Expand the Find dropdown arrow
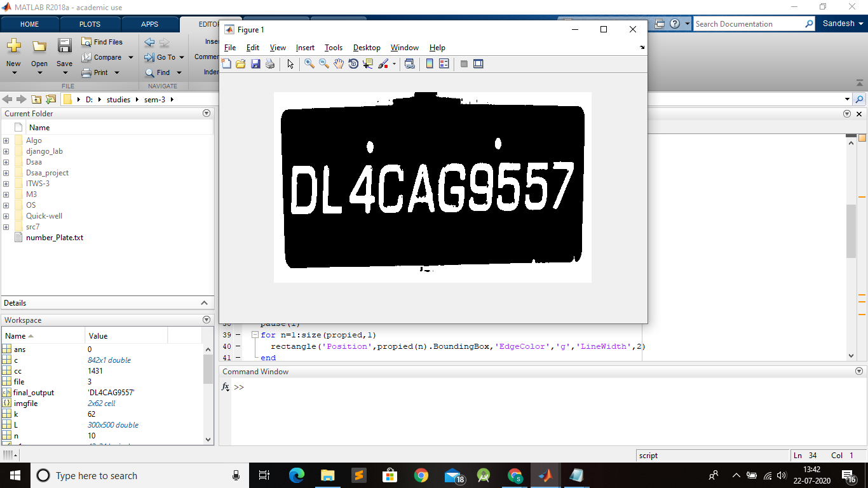The height and width of the screenshot is (488, 868). tap(179, 72)
